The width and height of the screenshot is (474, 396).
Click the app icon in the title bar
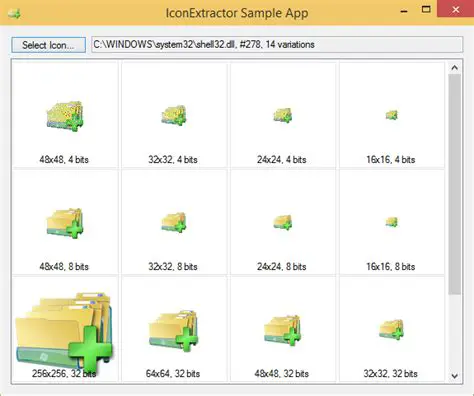point(14,13)
